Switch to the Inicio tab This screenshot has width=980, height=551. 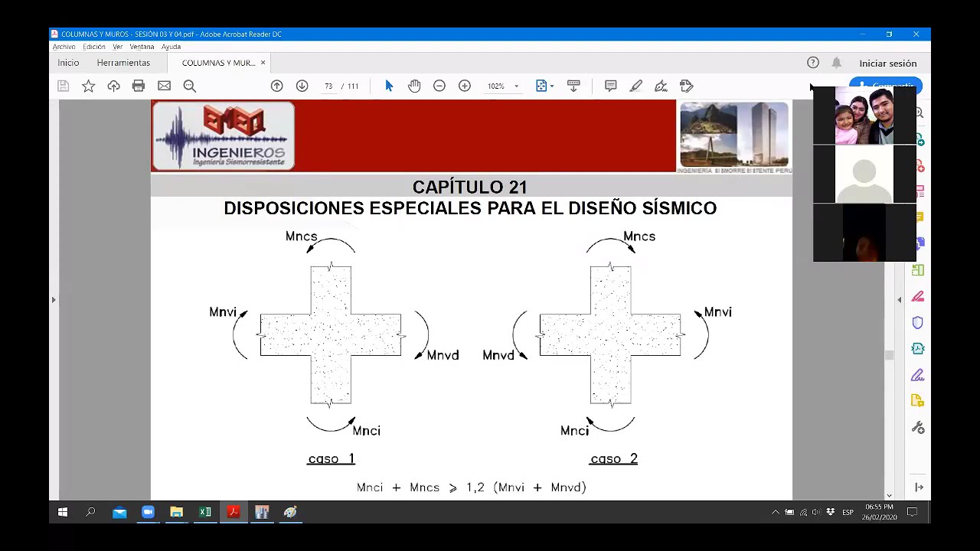coord(68,63)
